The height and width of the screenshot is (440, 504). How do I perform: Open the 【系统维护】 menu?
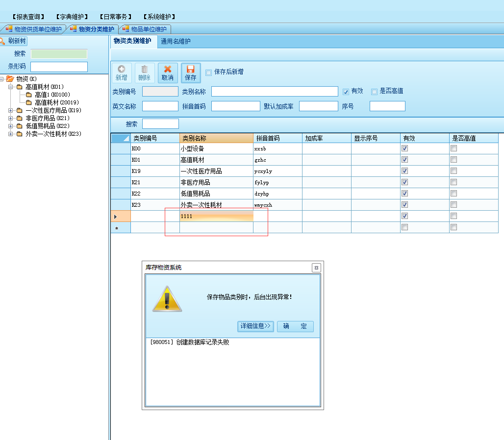(x=159, y=17)
